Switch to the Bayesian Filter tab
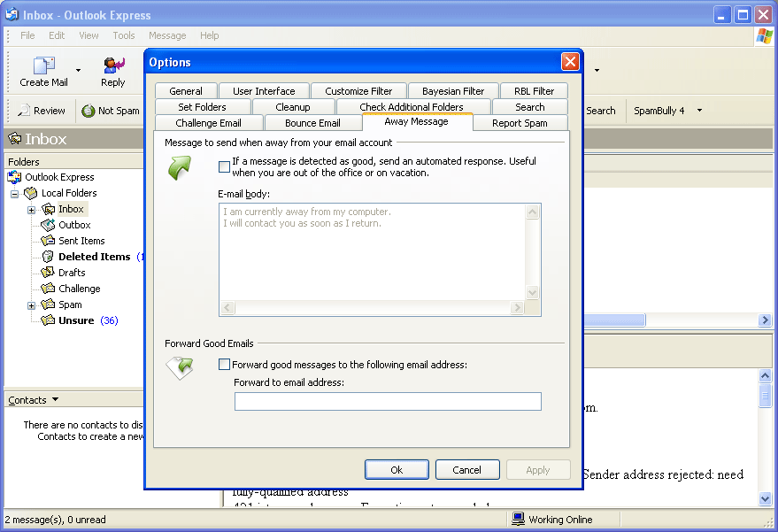Image resolution: width=778 pixels, height=532 pixels. pyautogui.click(x=453, y=91)
